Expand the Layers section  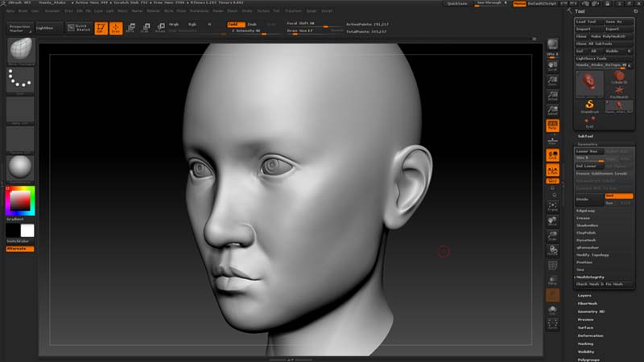tap(584, 295)
